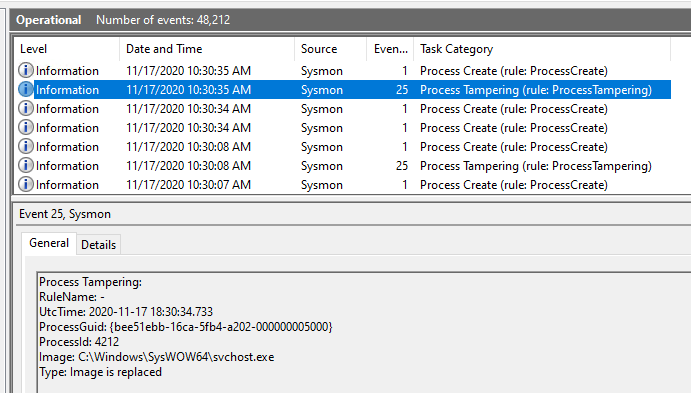Click the Image path svchost.exe line

tap(156, 357)
